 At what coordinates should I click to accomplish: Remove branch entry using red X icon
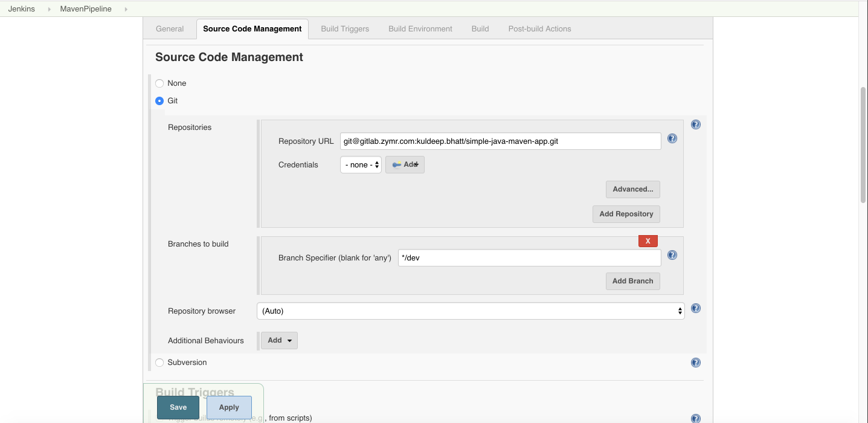[648, 241]
